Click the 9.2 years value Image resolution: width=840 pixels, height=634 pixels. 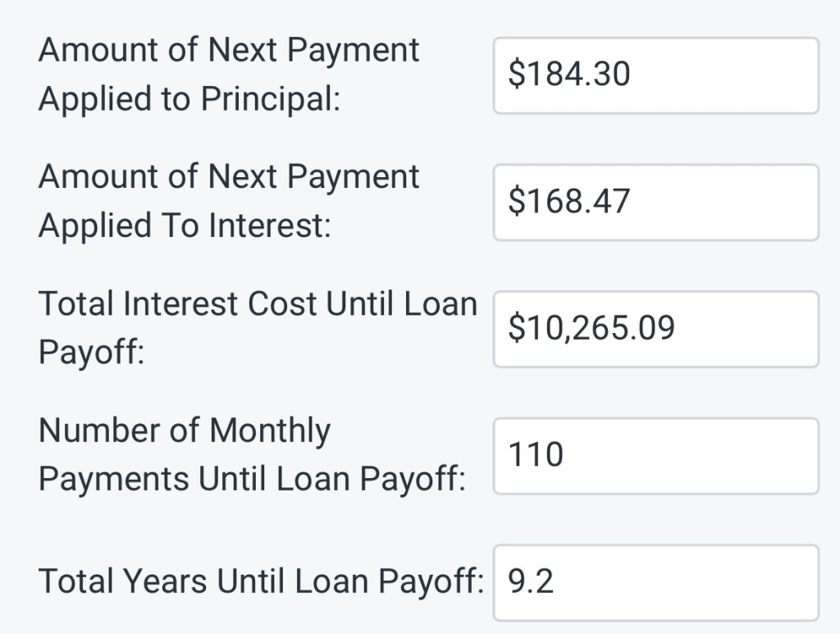tap(531, 582)
